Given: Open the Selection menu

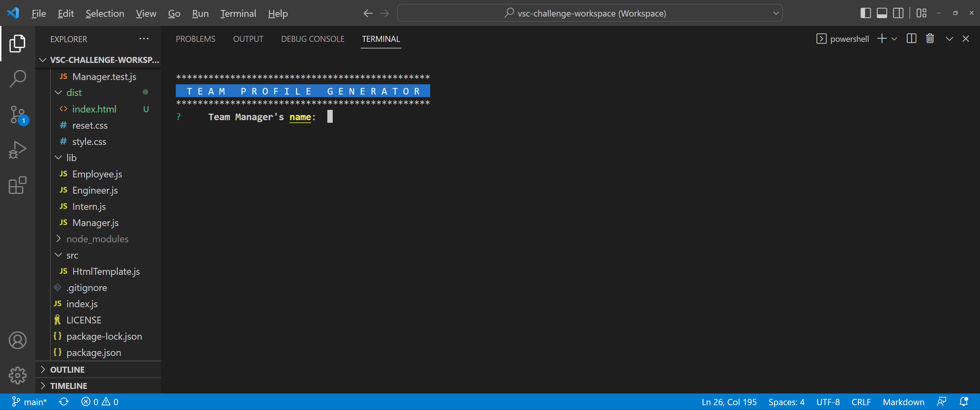Looking at the screenshot, I should click(x=105, y=13).
